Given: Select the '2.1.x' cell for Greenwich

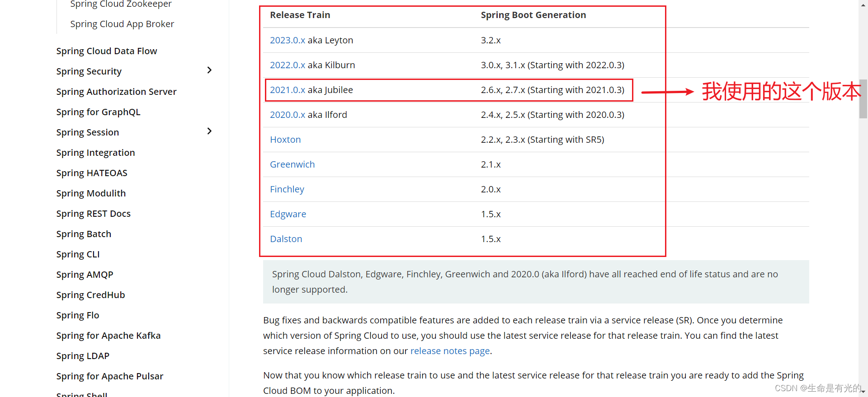Looking at the screenshot, I should point(491,164).
